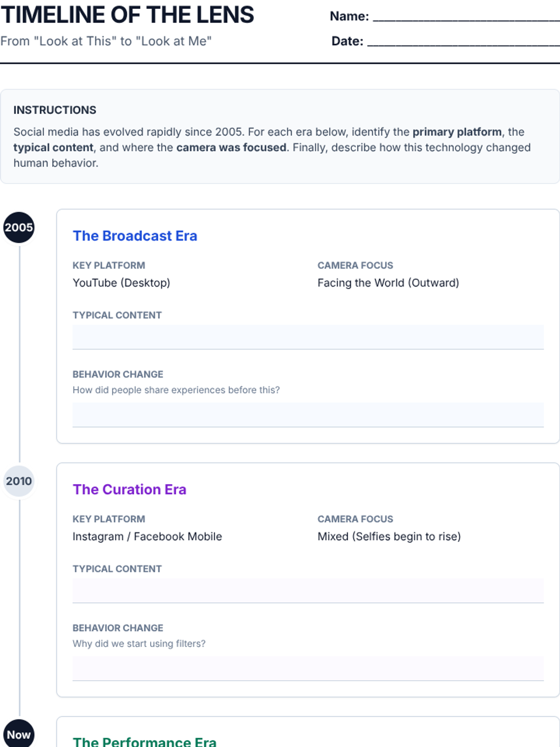Viewport: 560px width, 747px height.
Task: Click "Mixed (Selfies begin to rise)" text
Action: (x=389, y=536)
